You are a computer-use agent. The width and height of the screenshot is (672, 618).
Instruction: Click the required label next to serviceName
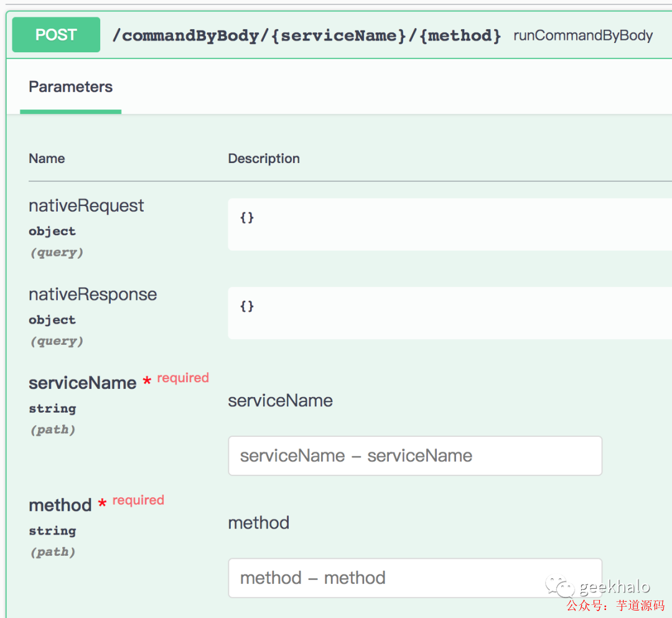[x=183, y=378]
